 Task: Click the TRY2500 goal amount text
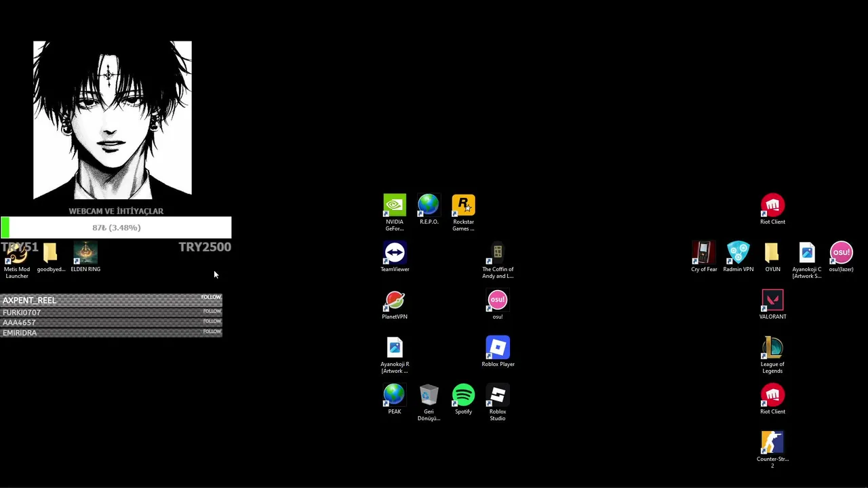(205, 247)
